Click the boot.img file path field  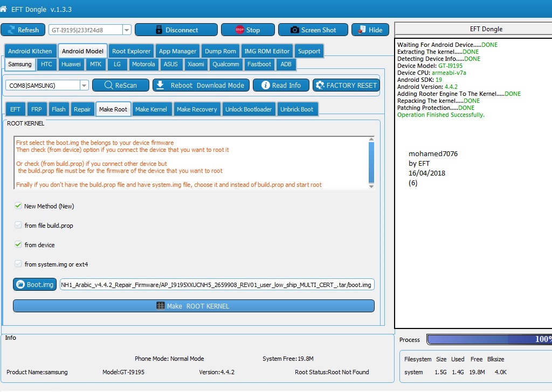click(217, 284)
